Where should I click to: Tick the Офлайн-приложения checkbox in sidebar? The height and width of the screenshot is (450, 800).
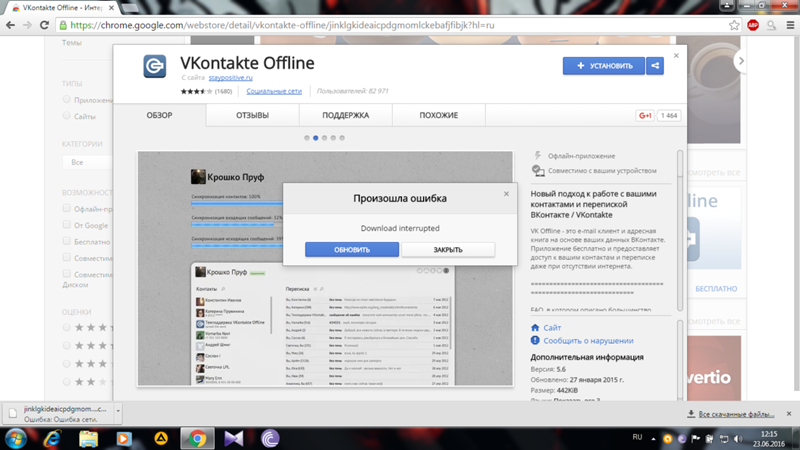(66, 208)
